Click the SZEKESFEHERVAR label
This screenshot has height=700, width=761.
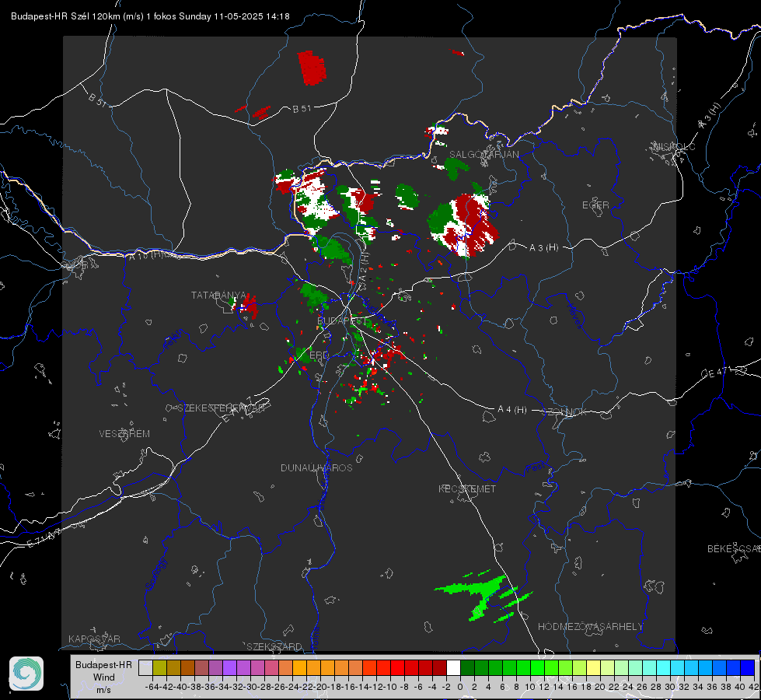(x=222, y=408)
